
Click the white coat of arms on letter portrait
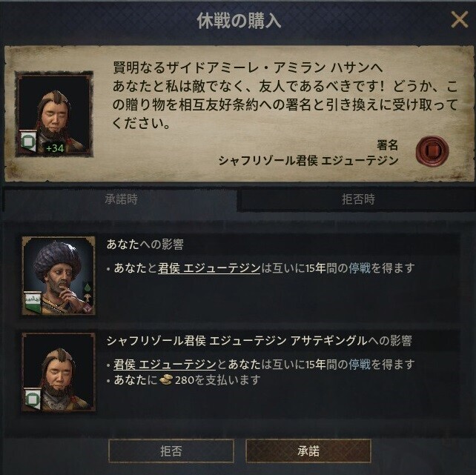[28, 141]
